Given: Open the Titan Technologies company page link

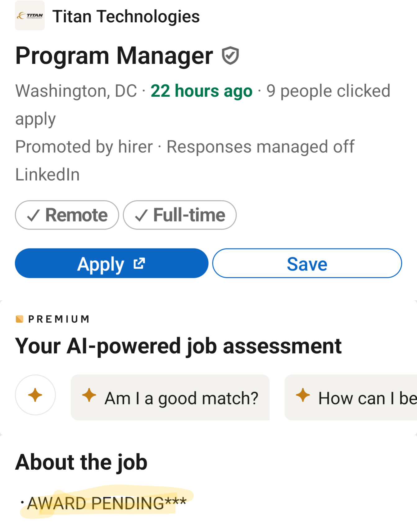Looking at the screenshot, I should point(126,16).
